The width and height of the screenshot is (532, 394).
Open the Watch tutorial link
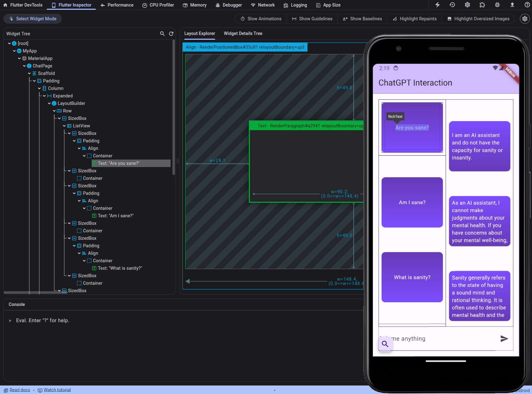(x=54, y=390)
